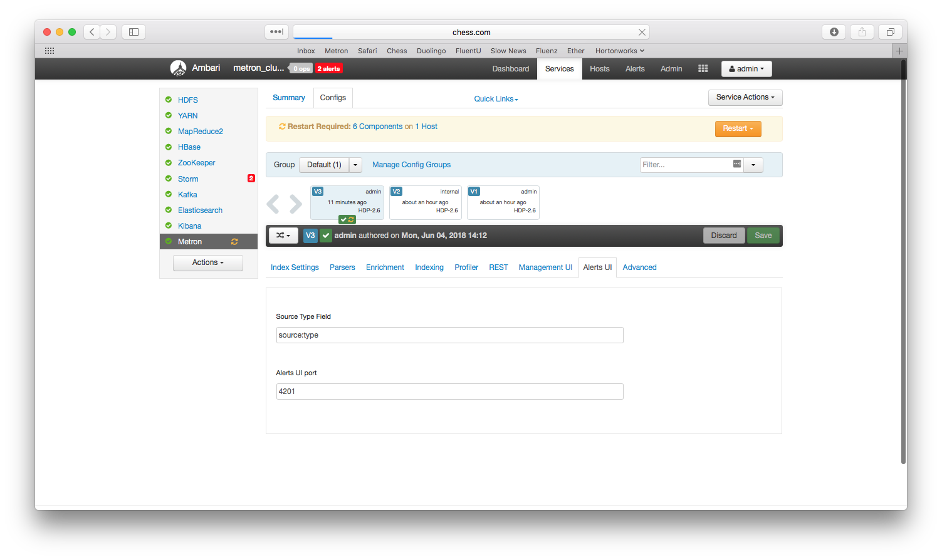Go to the Admin nav item
Screen dimensions: 942x560
click(671, 69)
